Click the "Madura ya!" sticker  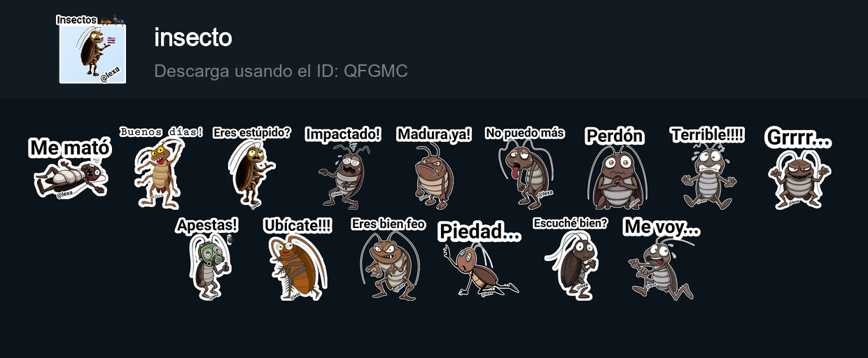click(434, 168)
